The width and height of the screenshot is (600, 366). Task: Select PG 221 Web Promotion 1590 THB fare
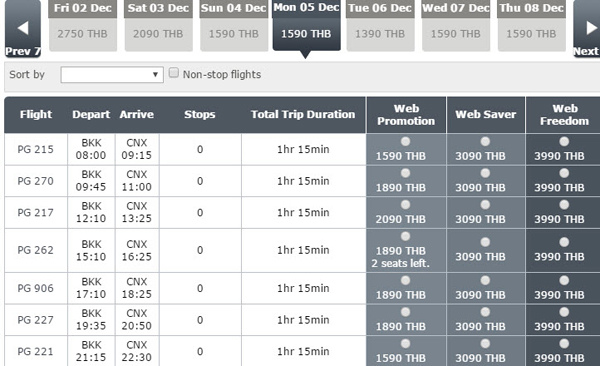(x=406, y=344)
